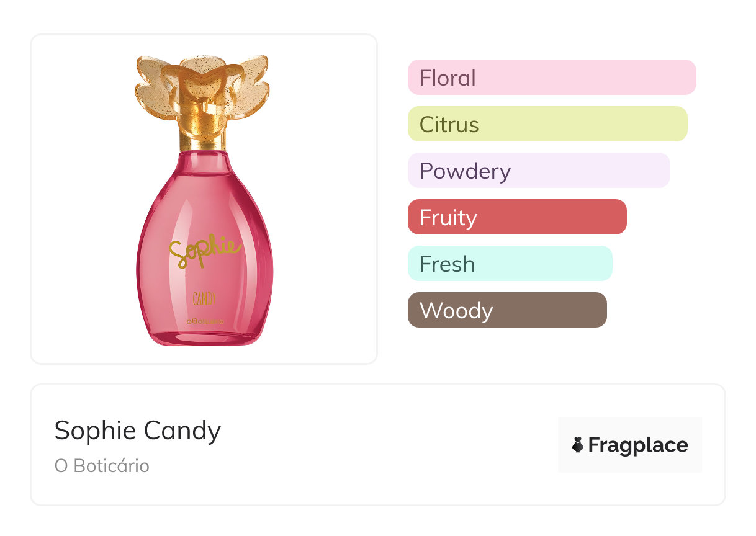The height and width of the screenshot is (536, 756).
Task: Click the Sophie Candy perfume title
Action: pyautogui.click(x=138, y=431)
